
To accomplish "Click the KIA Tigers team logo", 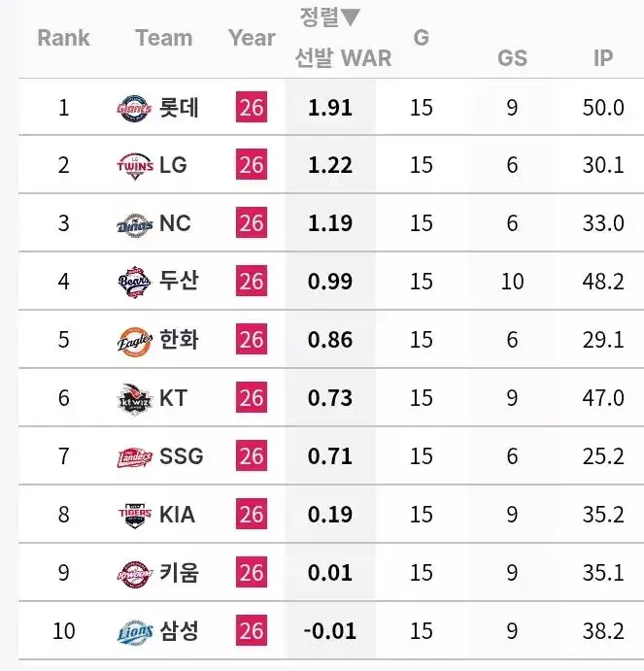I will point(134,515).
